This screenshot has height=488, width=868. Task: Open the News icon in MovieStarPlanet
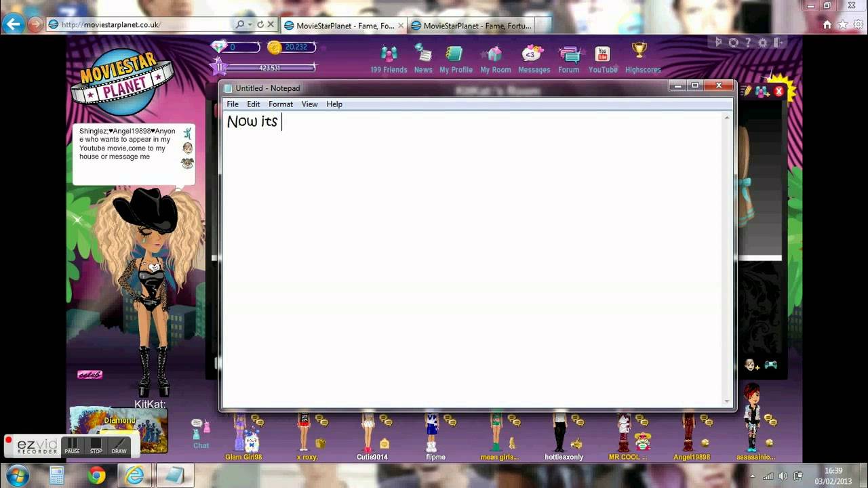coord(423,54)
